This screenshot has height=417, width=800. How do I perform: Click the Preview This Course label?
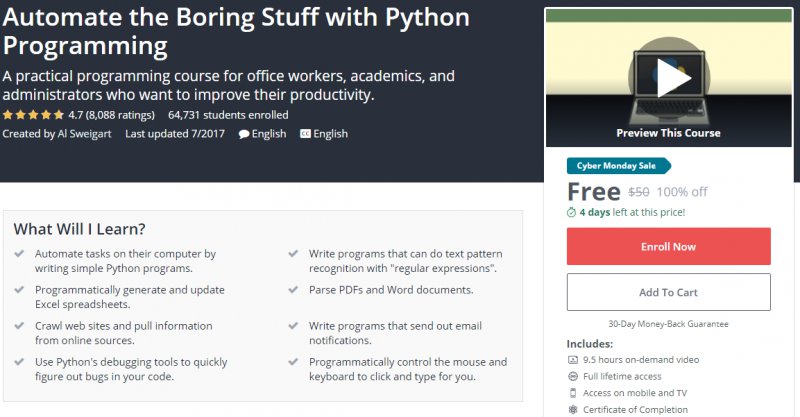pyautogui.click(x=668, y=133)
